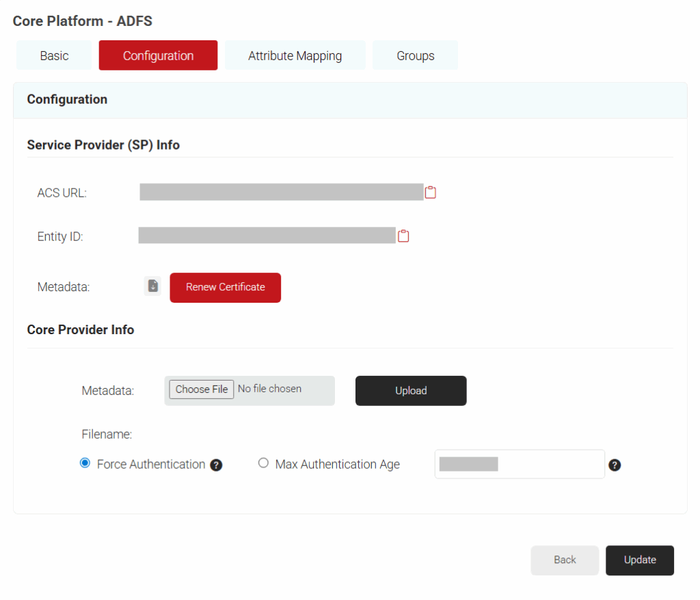The width and height of the screenshot is (700, 600).
Task: Click the Entity ID value field
Action: pyautogui.click(x=267, y=236)
